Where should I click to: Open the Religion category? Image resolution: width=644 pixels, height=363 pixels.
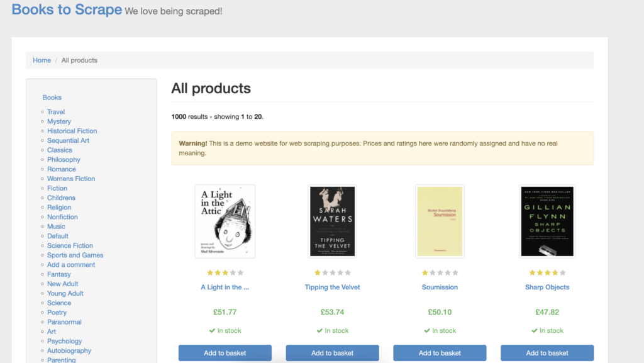(x=59, y=208)
